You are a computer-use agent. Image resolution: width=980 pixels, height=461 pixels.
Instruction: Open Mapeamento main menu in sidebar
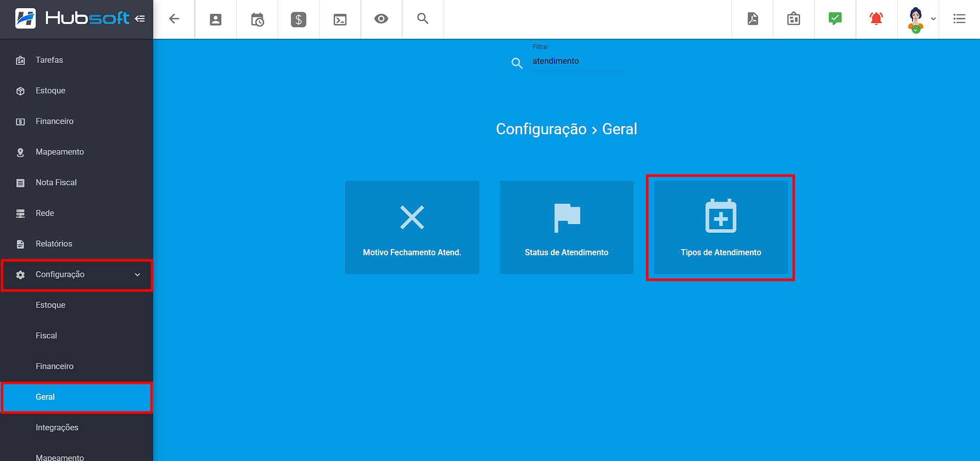coord(77,152)
